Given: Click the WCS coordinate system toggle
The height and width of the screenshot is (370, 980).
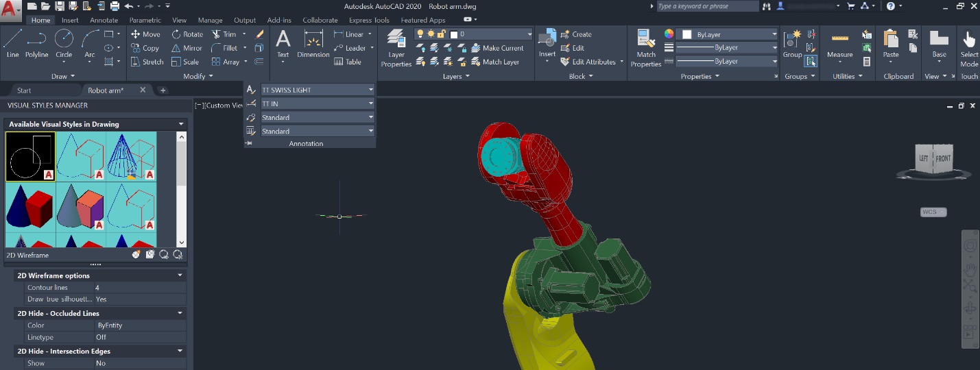Looking at the screenshot, I should 933,212.
